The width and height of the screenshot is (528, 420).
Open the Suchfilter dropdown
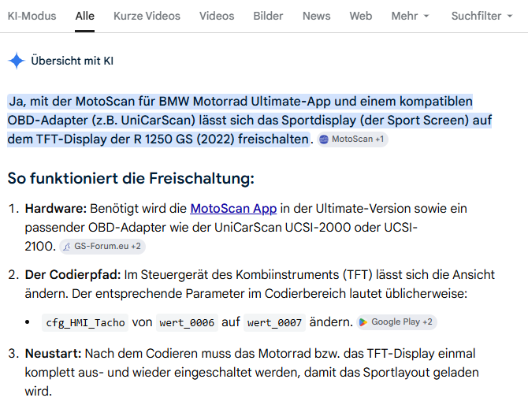click(x=482, y=16)
